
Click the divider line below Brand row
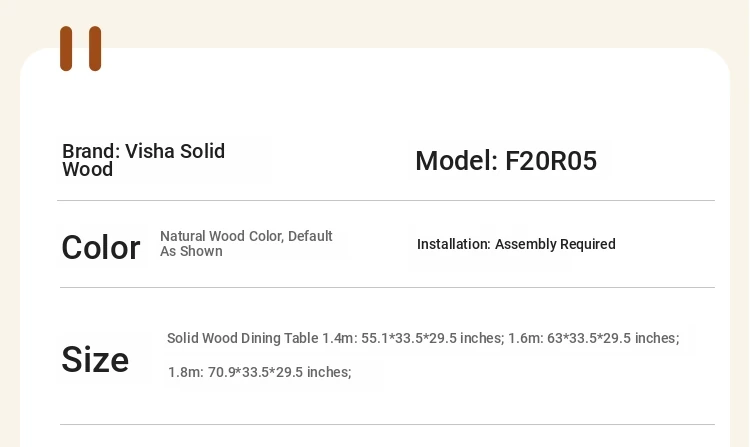pyautogui.click(x=386, y=200)
